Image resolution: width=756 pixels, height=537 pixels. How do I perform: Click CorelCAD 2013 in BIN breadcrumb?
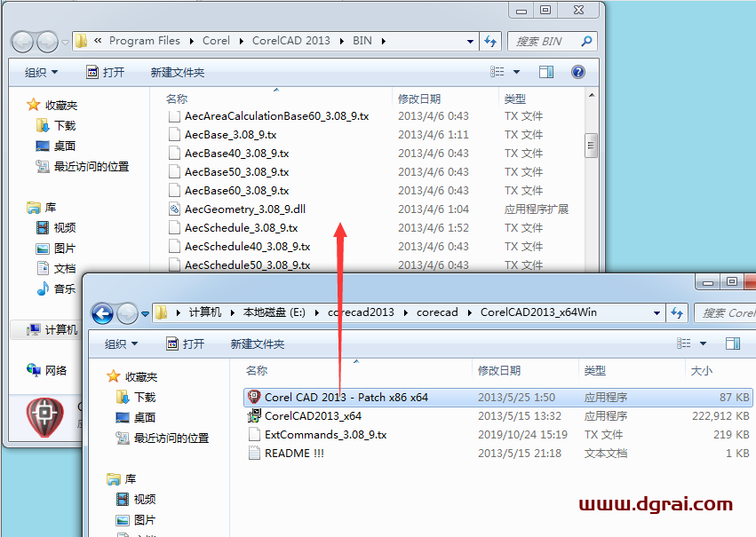[x=291, y=41]
